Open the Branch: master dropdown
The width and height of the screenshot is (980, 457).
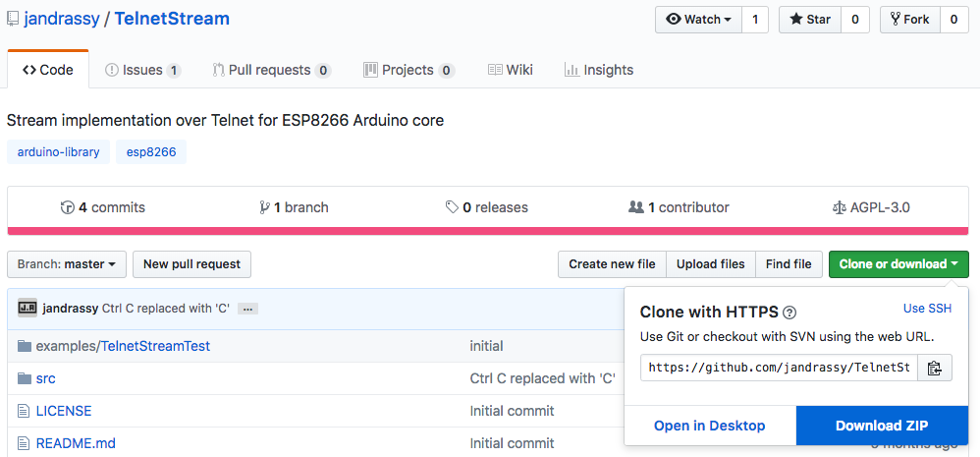coord(66,264)
